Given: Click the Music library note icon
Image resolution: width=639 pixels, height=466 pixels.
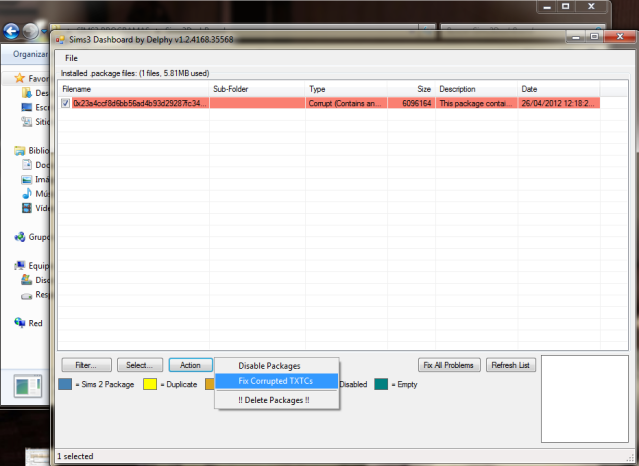Looking at the screenshot, I should point(27,193).
